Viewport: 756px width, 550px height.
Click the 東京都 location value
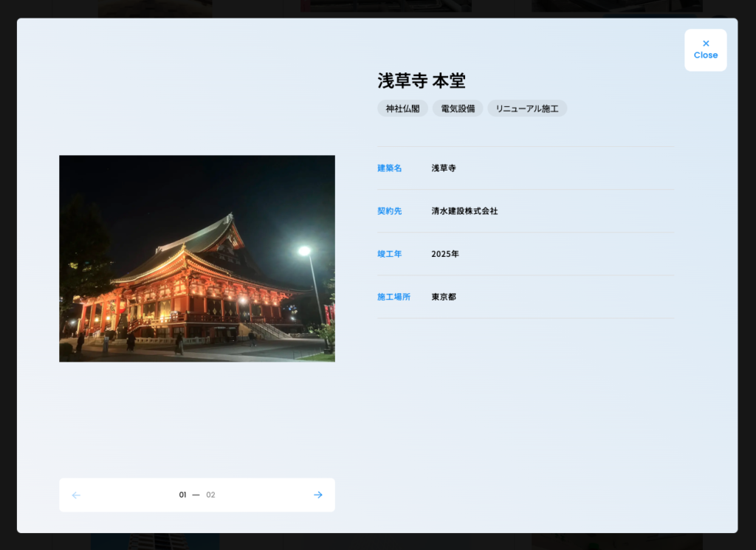[444, 297]
